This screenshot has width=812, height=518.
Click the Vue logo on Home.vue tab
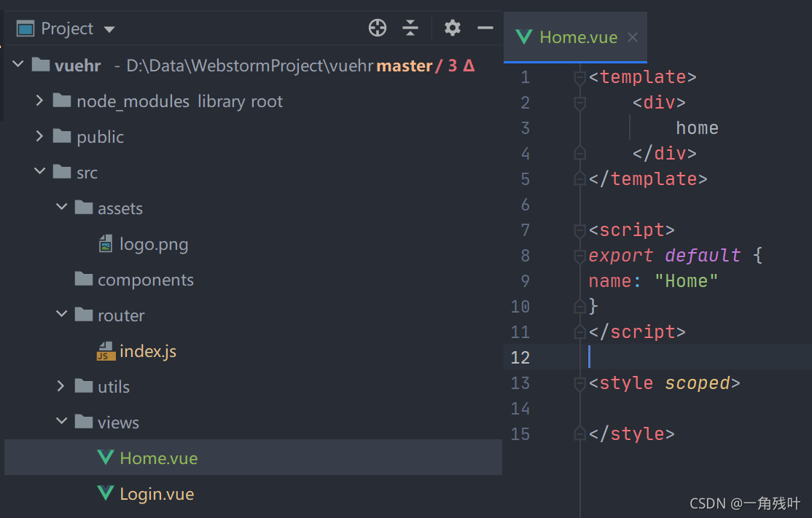524,36
